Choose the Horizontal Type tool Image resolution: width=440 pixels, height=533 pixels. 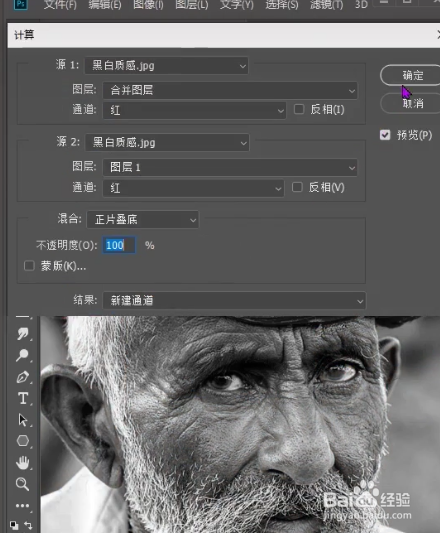click(23, 398)
